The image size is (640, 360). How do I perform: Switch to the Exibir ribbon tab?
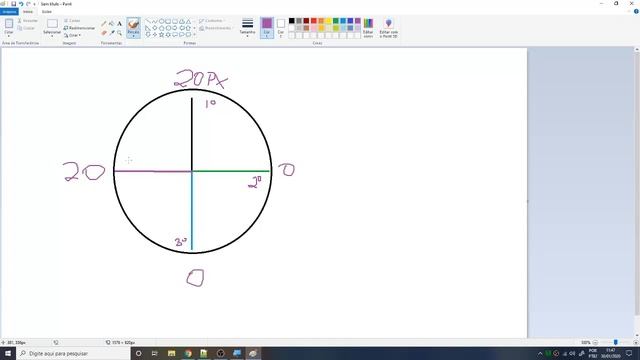(x=47, y=11)
